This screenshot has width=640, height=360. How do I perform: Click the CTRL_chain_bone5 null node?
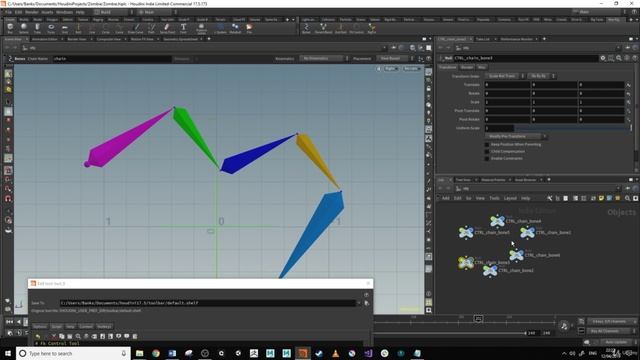466,232
